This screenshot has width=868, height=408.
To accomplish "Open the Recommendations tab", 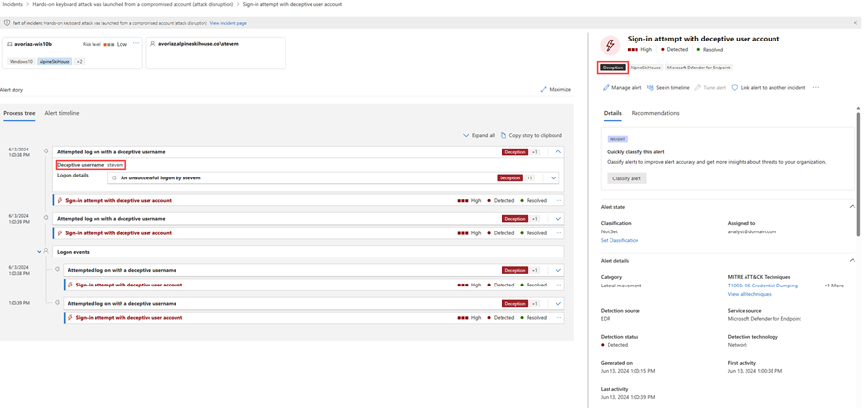I will tap(655, 113).
